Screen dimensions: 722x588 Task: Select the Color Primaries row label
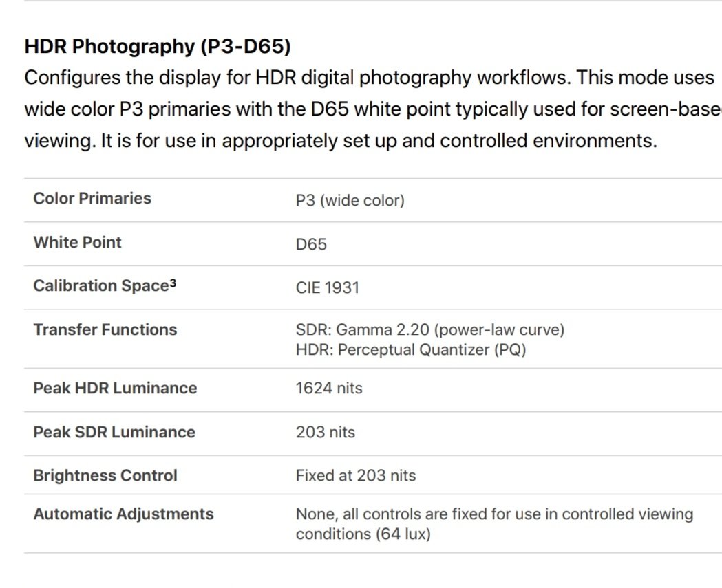coord(92,198)
